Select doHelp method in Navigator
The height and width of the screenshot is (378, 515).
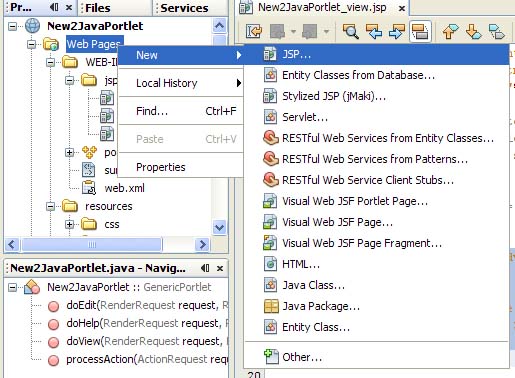[x=147, y=323]
